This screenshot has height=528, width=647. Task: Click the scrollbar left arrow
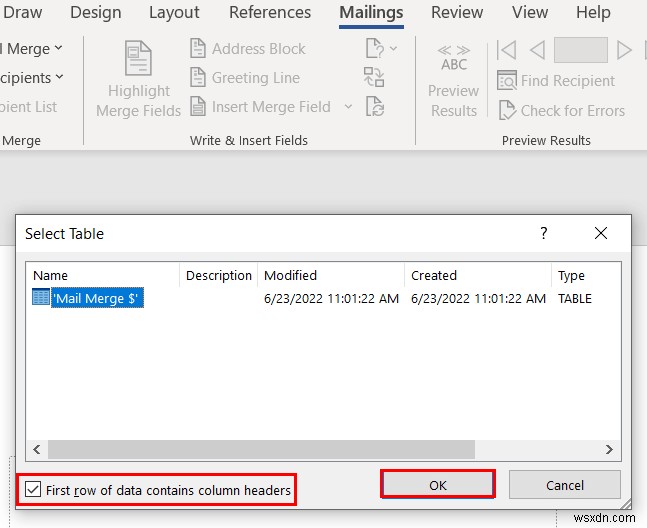pos(37,449)
